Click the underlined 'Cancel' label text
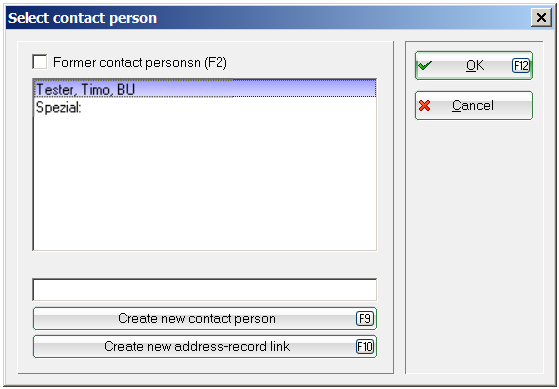The height and width of the screenshot is (389, 559). 473,106
